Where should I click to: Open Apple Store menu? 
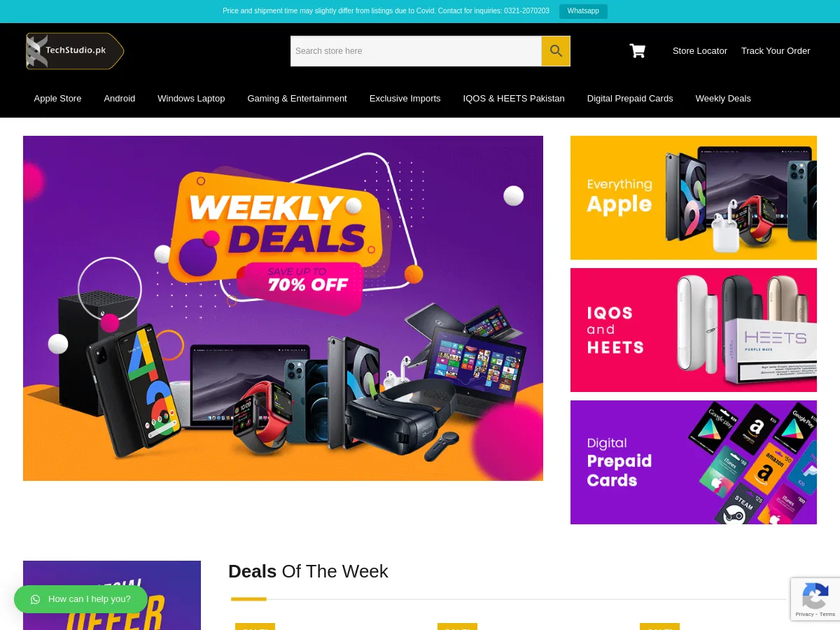(57, 99)
